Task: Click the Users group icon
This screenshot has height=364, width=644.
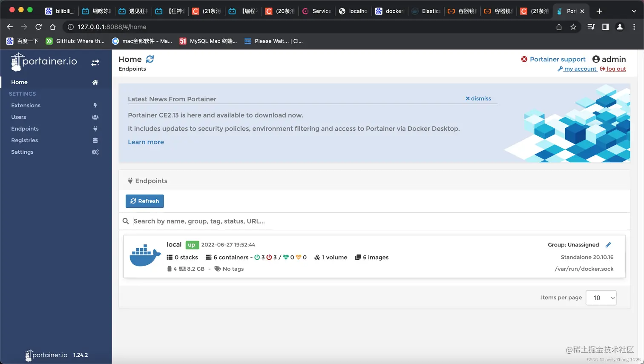Action: [95, 117]
